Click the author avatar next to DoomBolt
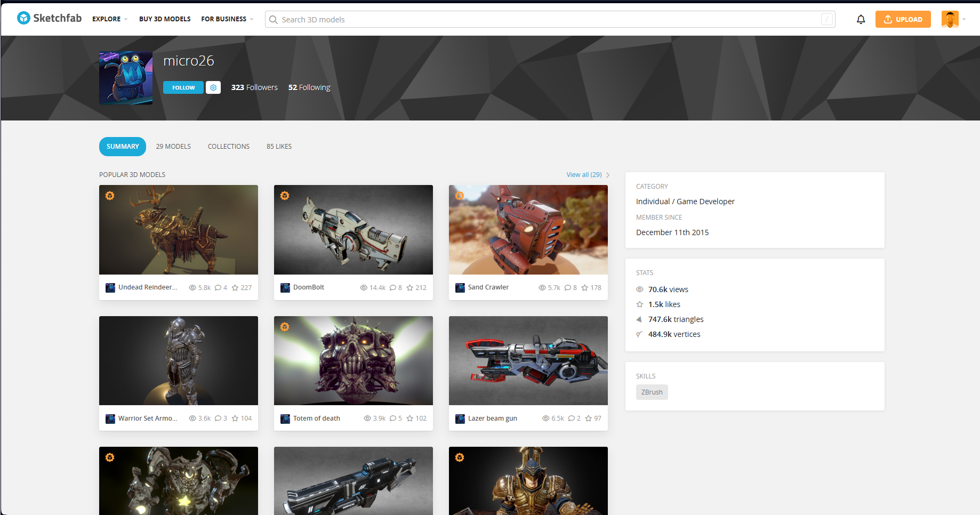980x515 pixels. [285, 288]
